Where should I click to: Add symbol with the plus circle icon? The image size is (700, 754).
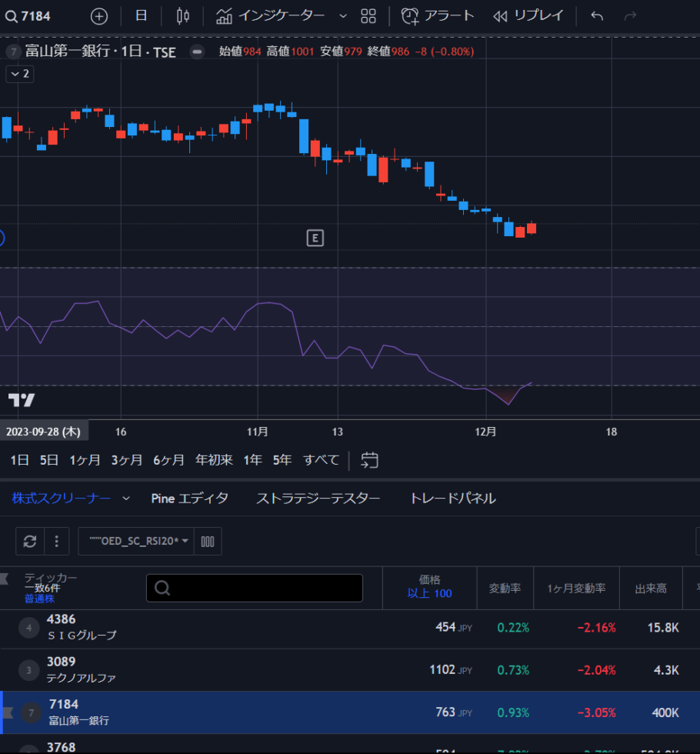pos(99,16)
